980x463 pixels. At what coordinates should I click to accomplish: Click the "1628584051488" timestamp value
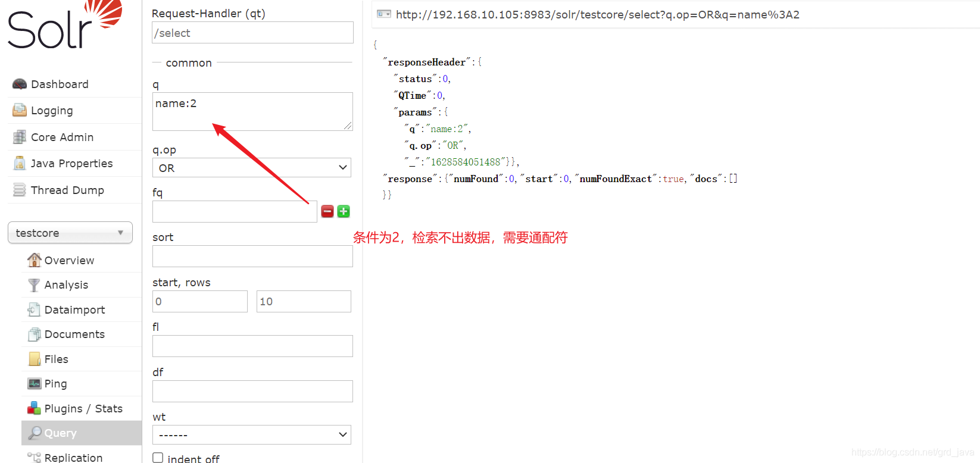coord(466,162)
